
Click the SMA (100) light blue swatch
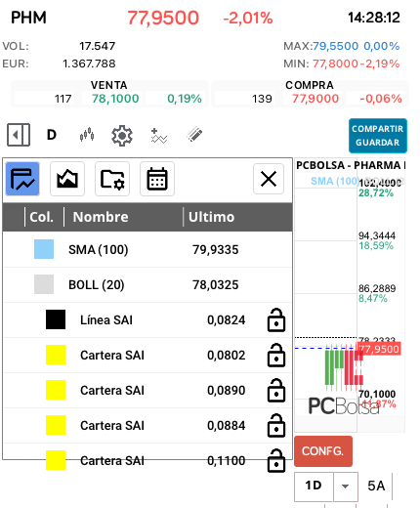point(44,249)
